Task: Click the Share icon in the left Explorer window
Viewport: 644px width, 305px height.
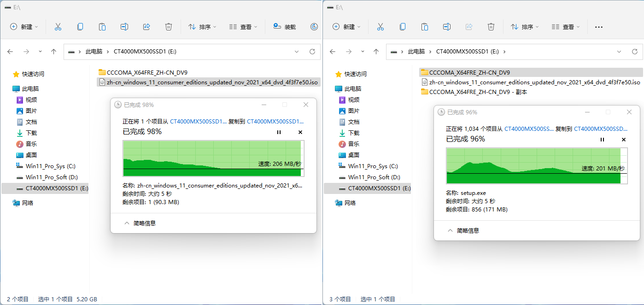Action: pyautogui.click(x=146, y=27)
